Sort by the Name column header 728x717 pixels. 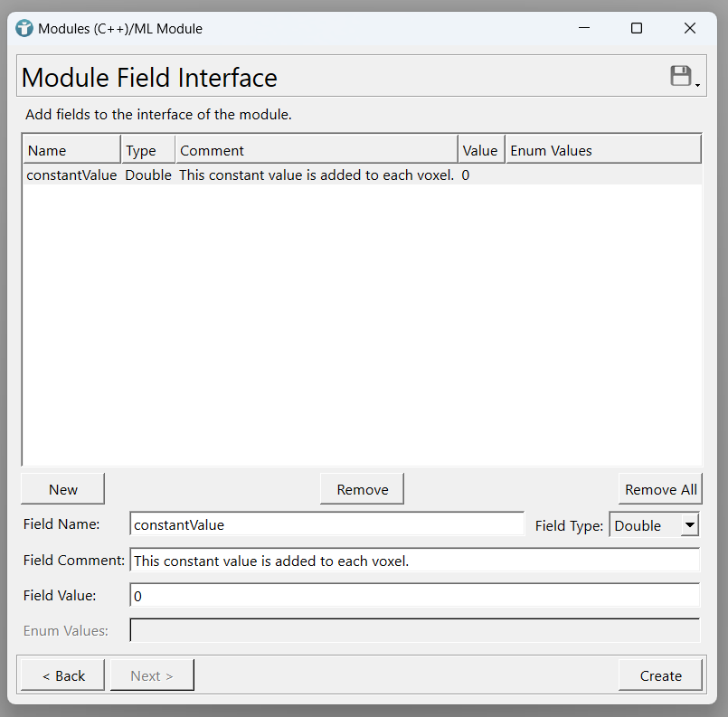point(71,150)
